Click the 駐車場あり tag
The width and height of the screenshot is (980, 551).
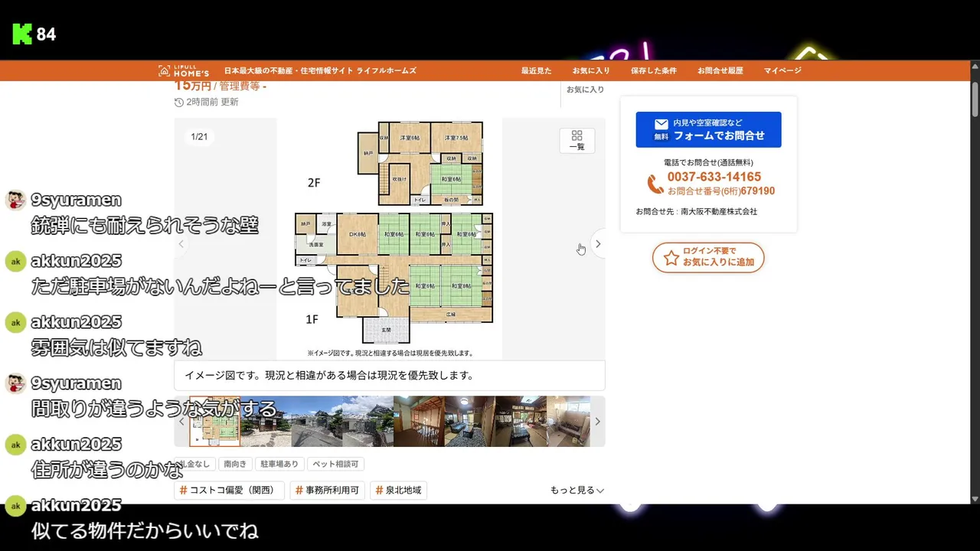tap(279, 464)
